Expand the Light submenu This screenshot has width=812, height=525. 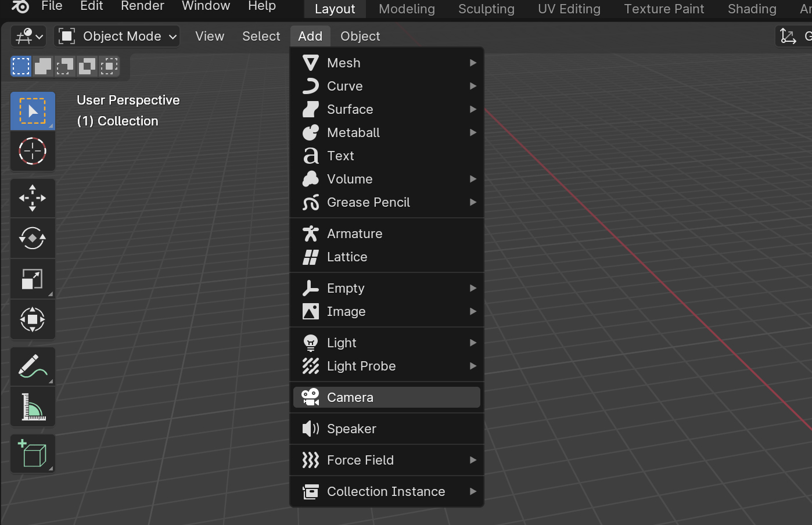click(387, 343)
